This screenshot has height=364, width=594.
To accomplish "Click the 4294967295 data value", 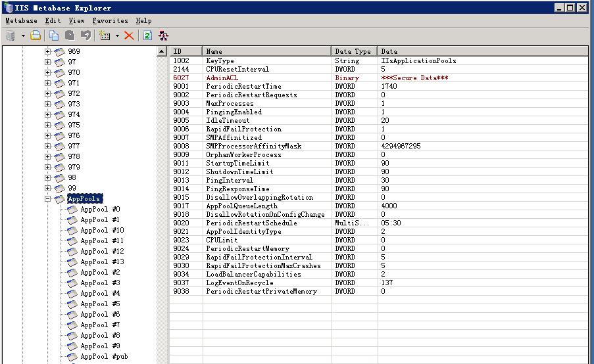I will pyautogui.click(x=401, y=146).
